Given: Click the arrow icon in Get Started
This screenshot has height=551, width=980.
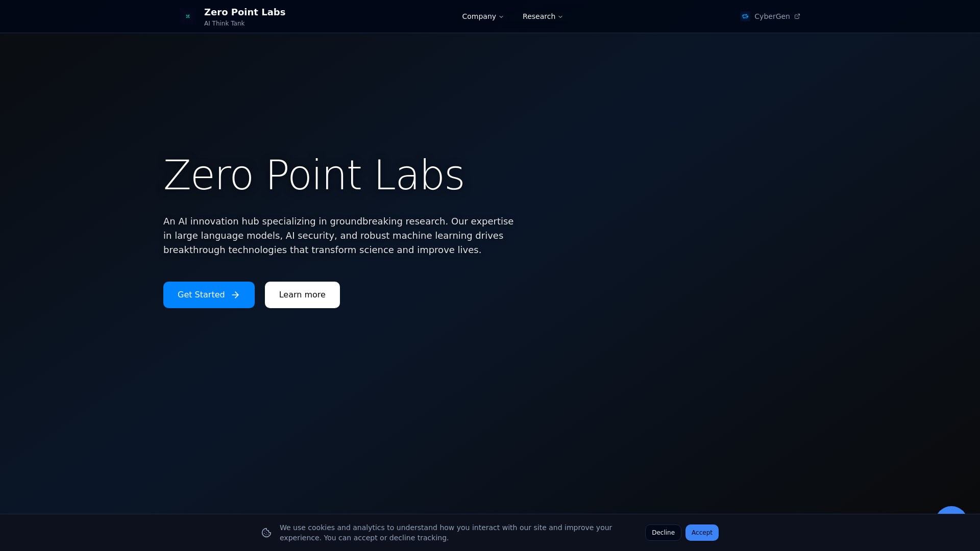Looking at the screenshot, I should click(235, 295).
